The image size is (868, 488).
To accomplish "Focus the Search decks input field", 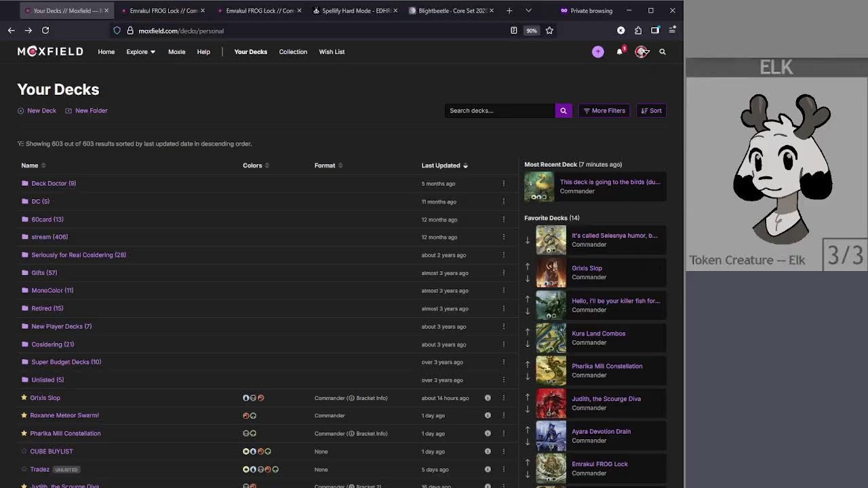I will point(500,110).
